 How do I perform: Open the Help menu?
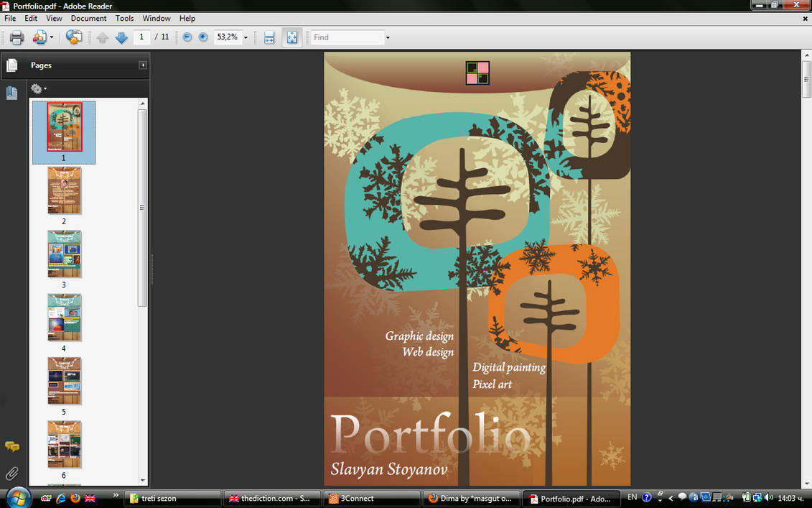tap(187, 18)
